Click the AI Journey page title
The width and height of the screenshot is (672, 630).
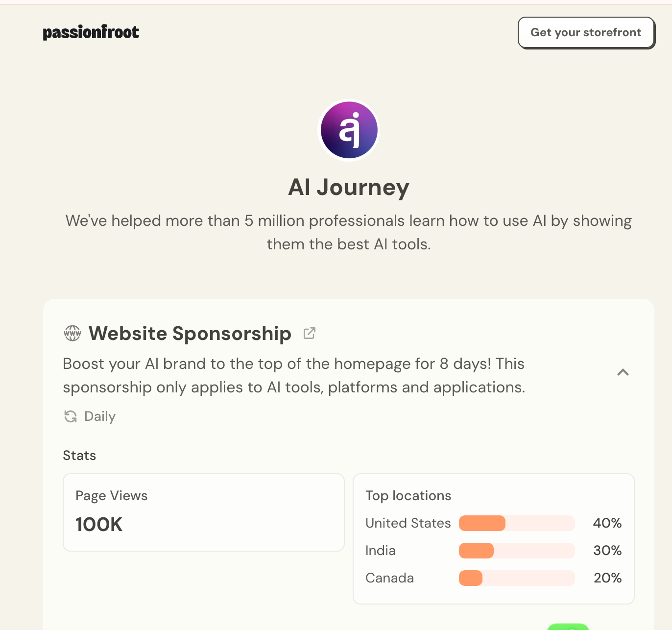[x=348, y=187]
